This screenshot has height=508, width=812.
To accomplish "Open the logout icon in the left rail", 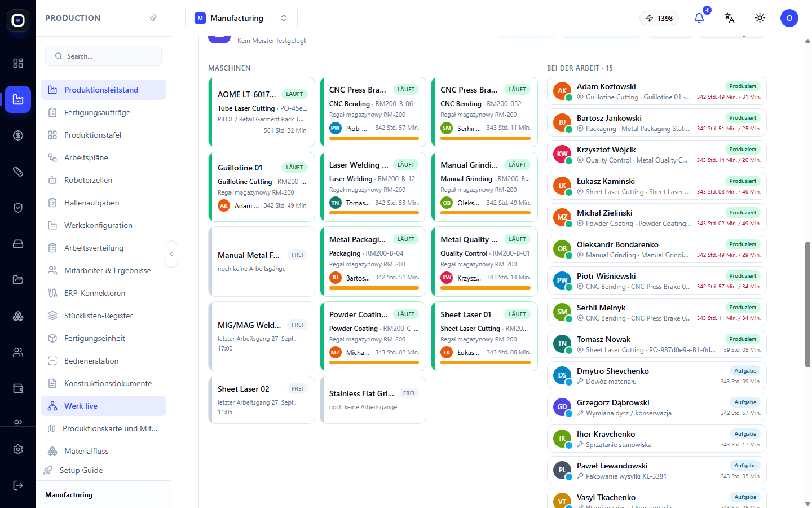I will [18, 485].
